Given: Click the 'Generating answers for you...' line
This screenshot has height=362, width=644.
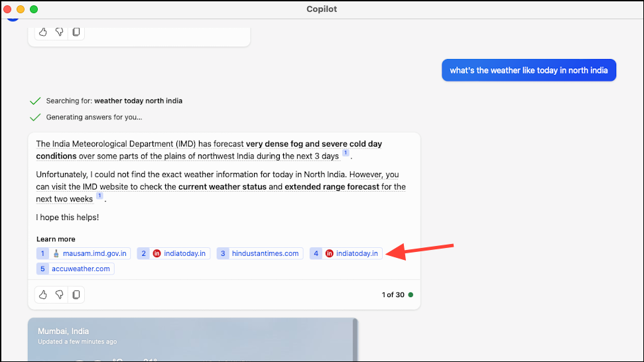Looking at the screenshot, I should tap(94, 117).
